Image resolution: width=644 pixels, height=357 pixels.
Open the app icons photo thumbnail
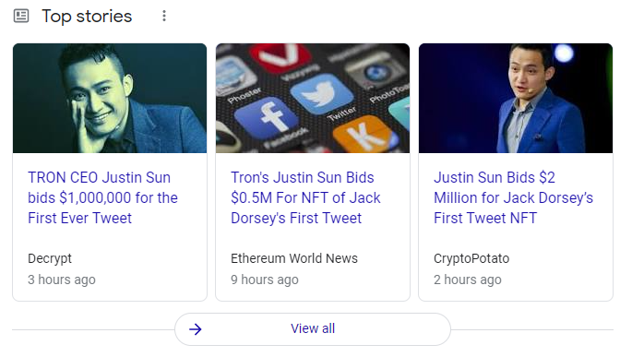[313, 98]
